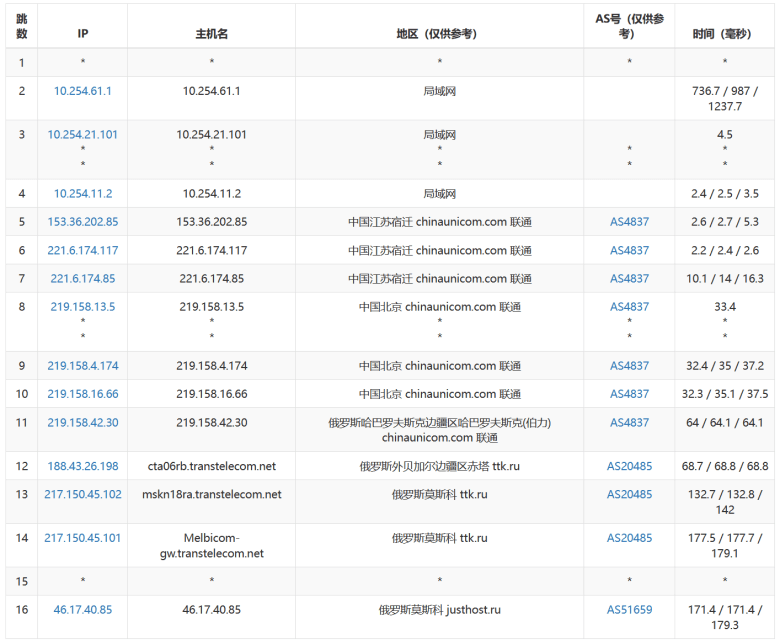Select time cell 2.4 / 2.5 / 3.5
This screenshot has width=780, height=644.
click(x=725, y=194)
